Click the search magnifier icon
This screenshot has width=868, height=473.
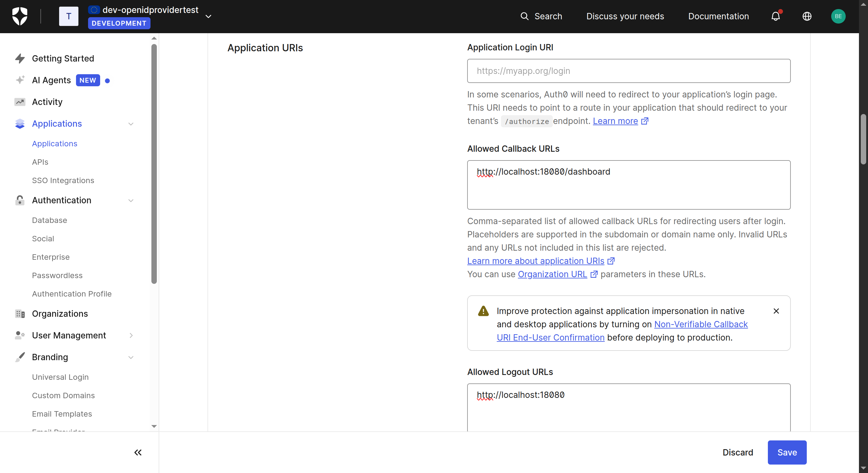(524, 16)
